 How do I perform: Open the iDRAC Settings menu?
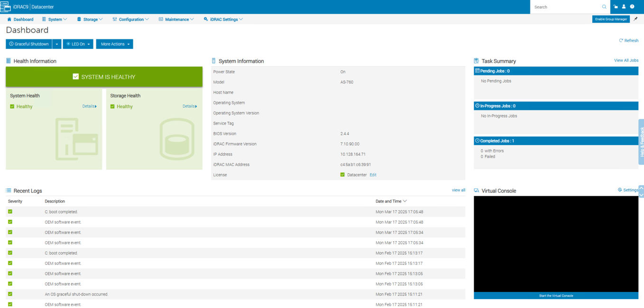[x=223, y=19]
